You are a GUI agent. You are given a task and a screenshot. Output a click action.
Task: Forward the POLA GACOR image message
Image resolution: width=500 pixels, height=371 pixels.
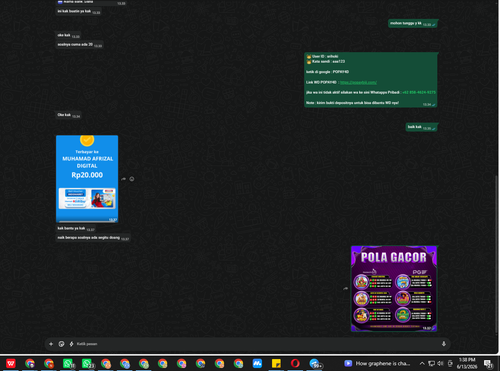tap(345, 289)
